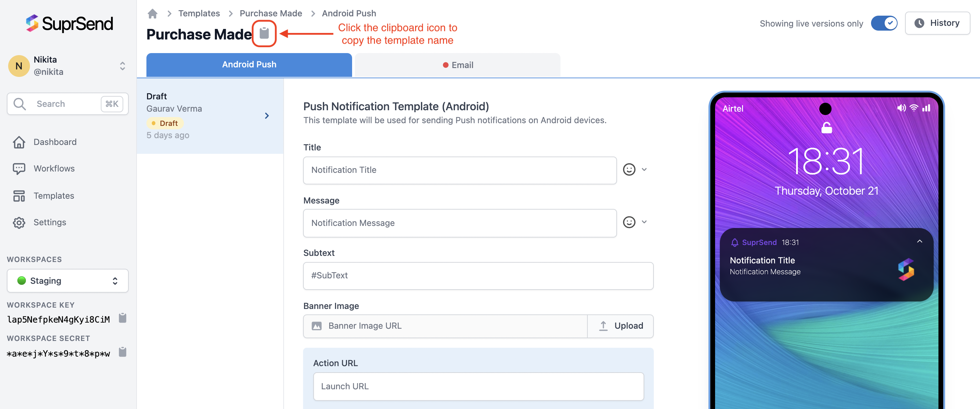Select the Android Push tab
The width and height of the screenshot is (980, 409).
point(249,65)
